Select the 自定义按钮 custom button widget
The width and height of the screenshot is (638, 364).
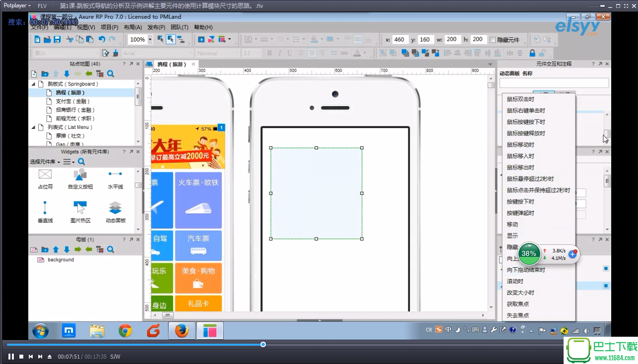coord(80,179)
